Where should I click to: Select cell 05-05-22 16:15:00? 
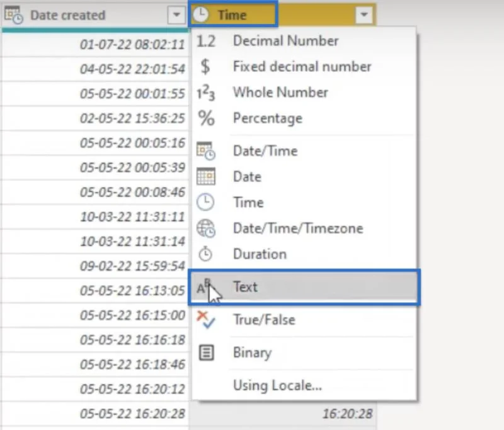coord(95,315)
